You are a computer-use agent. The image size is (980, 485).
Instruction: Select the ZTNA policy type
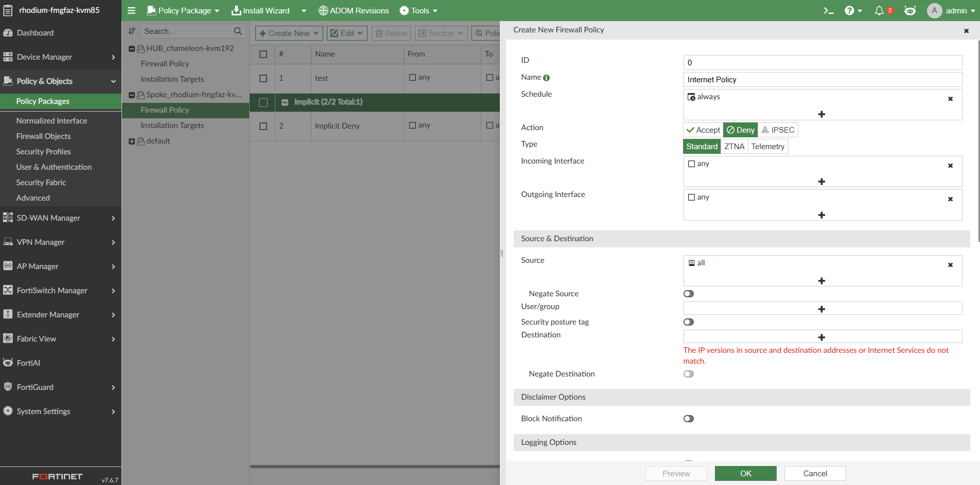click(734, 147)
